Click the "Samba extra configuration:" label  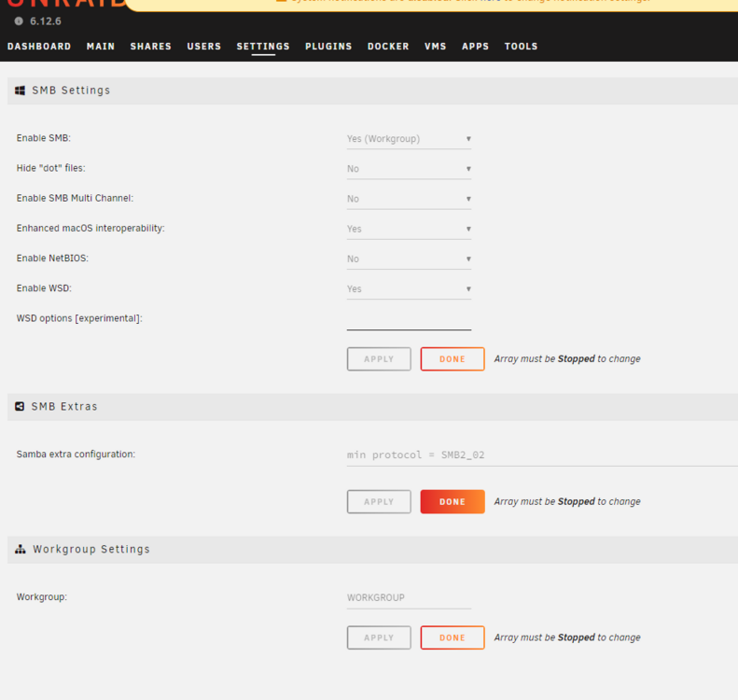(76, 455)
